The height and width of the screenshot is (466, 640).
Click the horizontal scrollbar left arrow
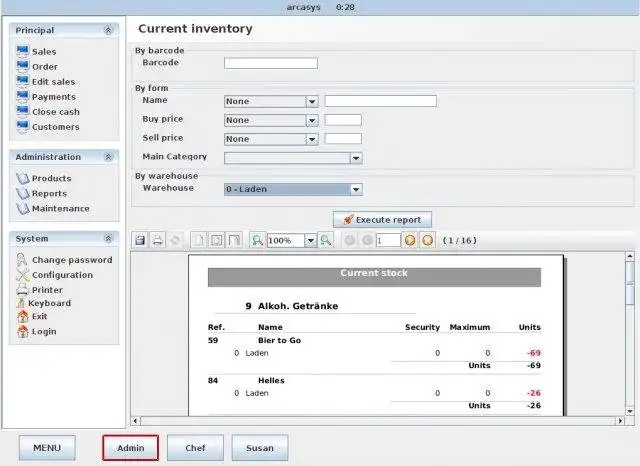136,421
